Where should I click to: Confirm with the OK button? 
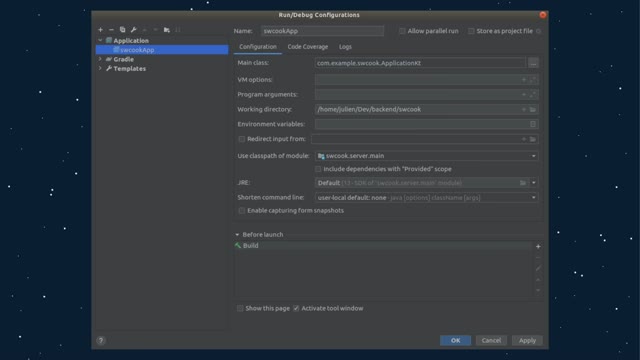(456, 340)
